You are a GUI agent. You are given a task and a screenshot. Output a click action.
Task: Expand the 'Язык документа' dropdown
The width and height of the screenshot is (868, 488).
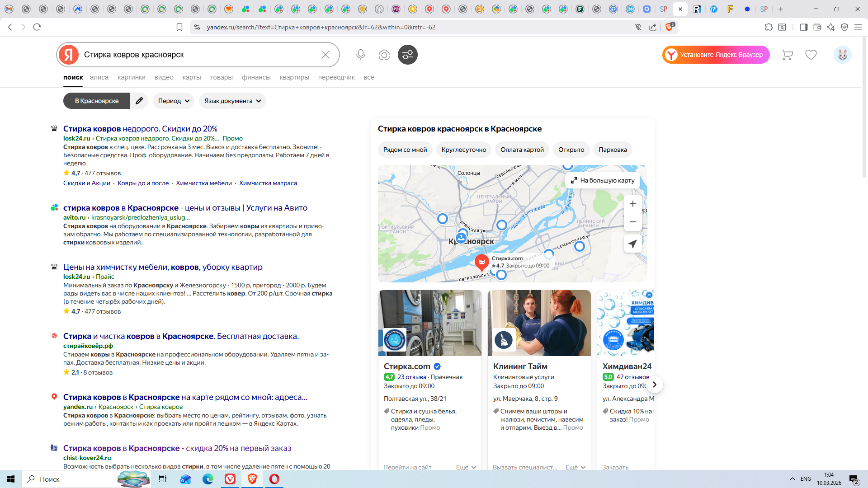pos(232,101)
